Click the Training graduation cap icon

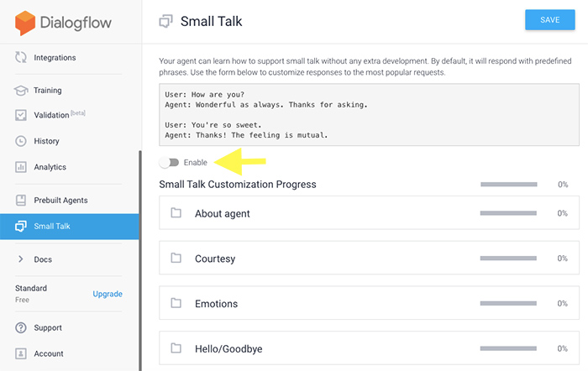[x=21, y=91]
